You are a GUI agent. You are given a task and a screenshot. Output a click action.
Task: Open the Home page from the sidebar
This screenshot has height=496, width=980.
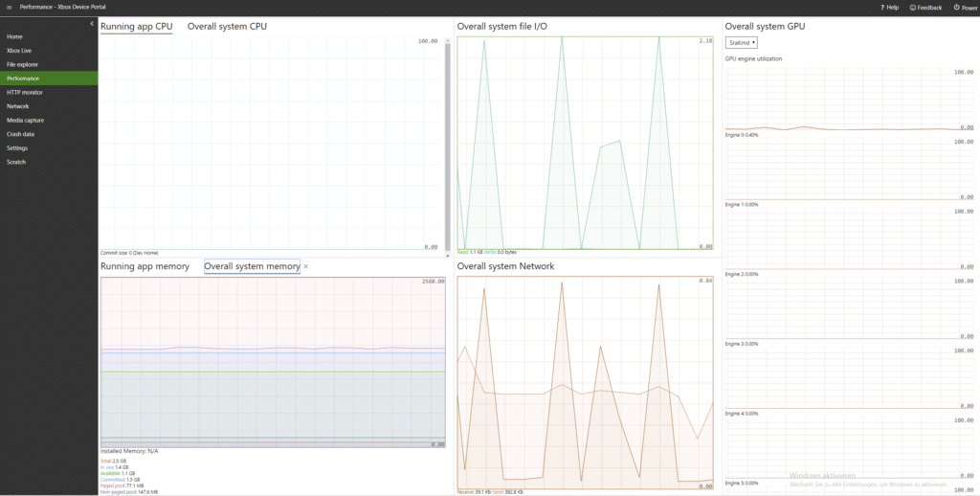pyautogui.click(x=49, y=36)
